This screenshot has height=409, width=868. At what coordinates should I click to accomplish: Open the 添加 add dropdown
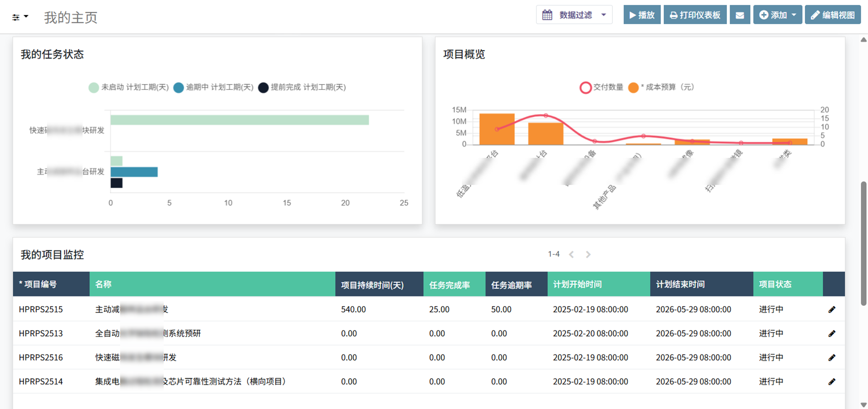point(778,15)
